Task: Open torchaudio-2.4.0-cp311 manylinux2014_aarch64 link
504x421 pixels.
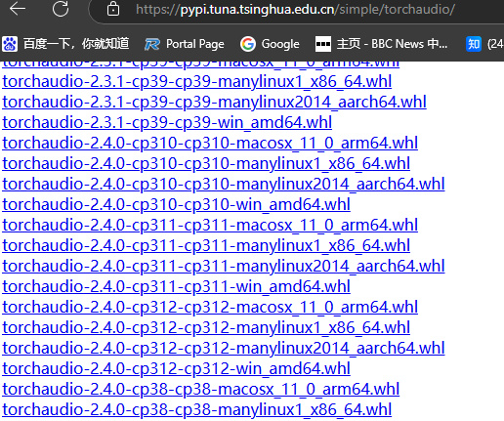Action: click(224, 266)
